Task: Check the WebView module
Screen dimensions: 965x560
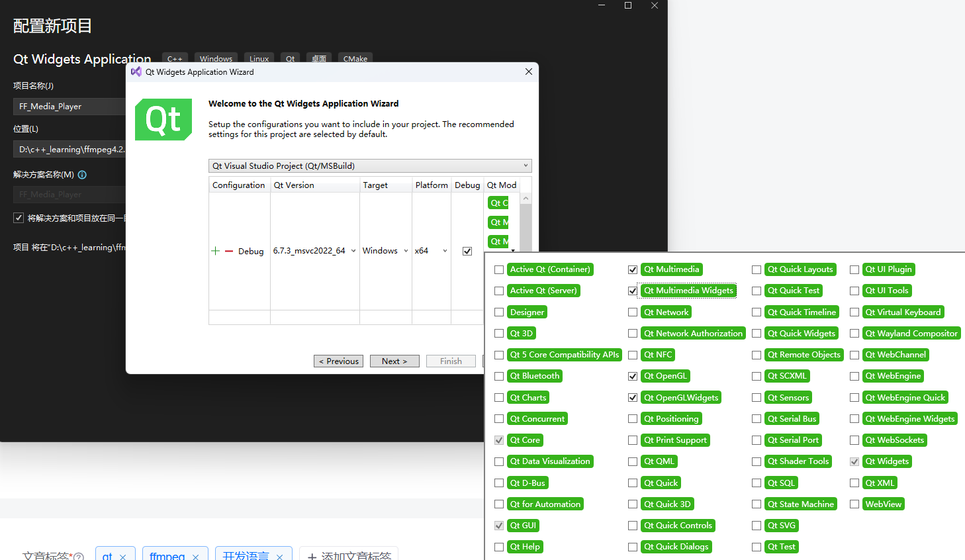Action: click(x=854, y=504)
